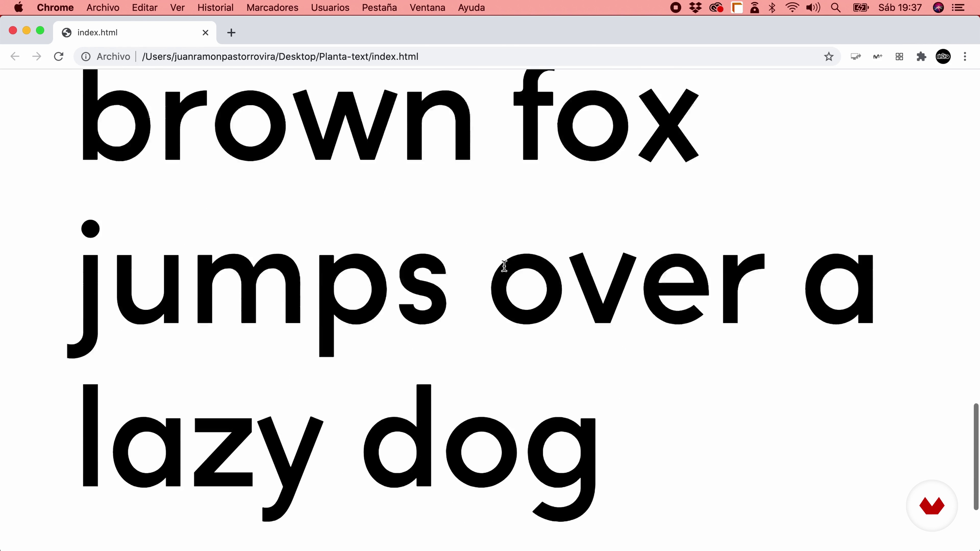Open the volume control in menu bar
The width and height of the screenshot is (980, 551).
click(813, 8)
